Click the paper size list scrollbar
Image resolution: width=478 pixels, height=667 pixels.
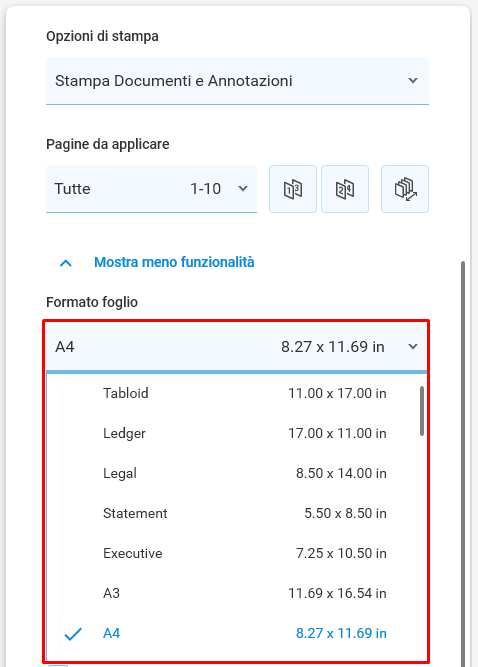422,411
